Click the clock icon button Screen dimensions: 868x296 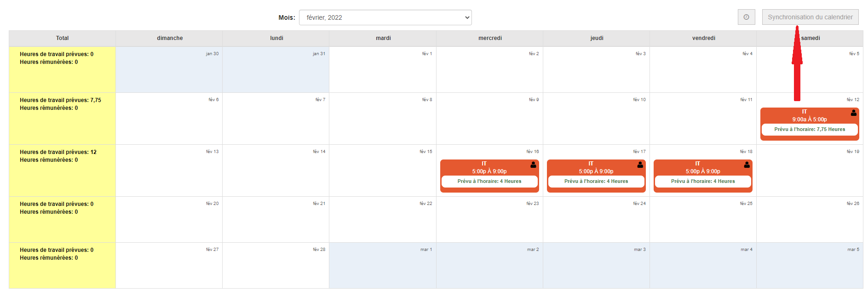point(746,17)
